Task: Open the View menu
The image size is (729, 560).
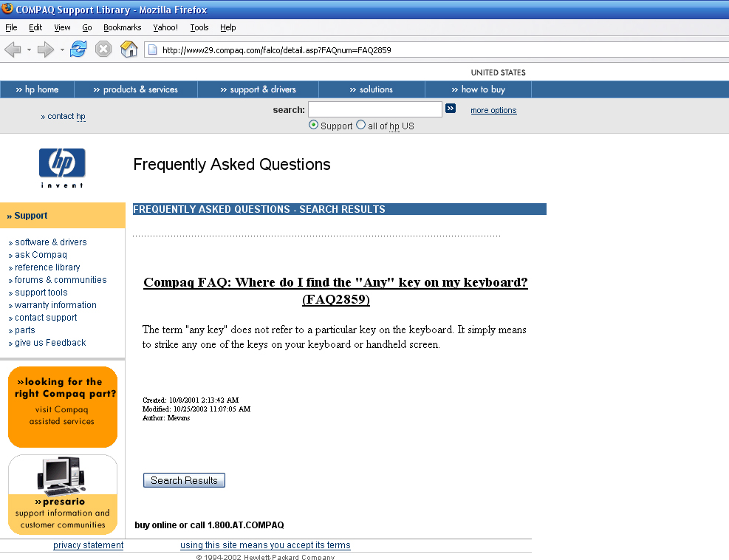Action: pos(62,27)
